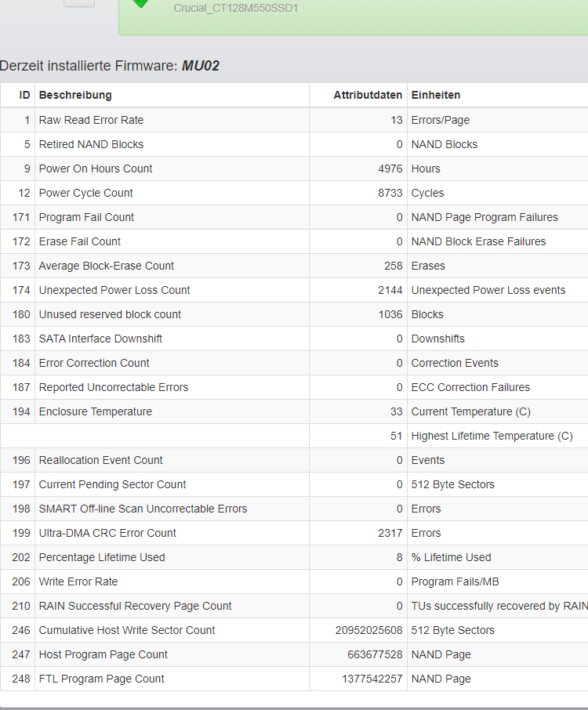Screen dimensions: 588x710
Task: Select Percentage Lifetime Used label
Action: coord(102,557)
